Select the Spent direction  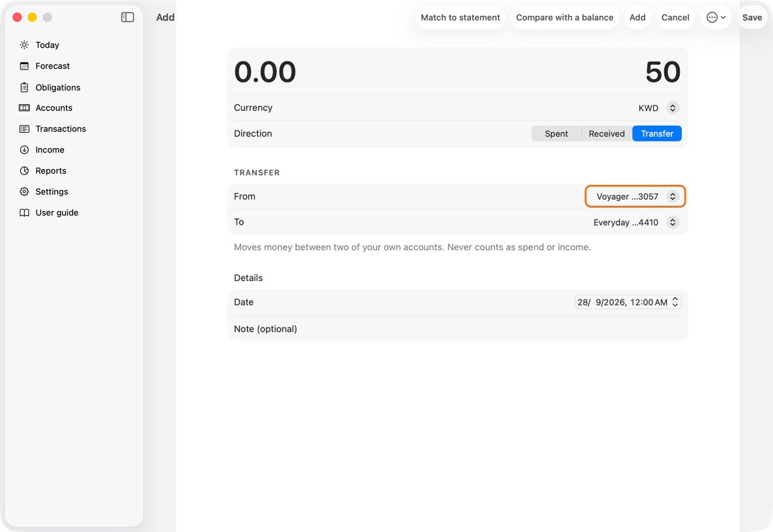click(556, 134)
